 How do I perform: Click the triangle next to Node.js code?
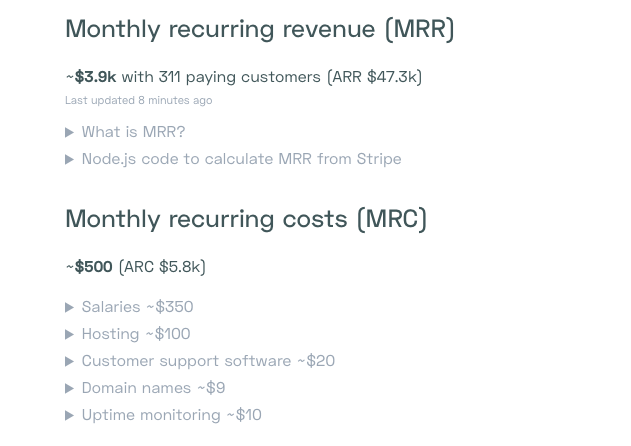[x=70, y=159]
